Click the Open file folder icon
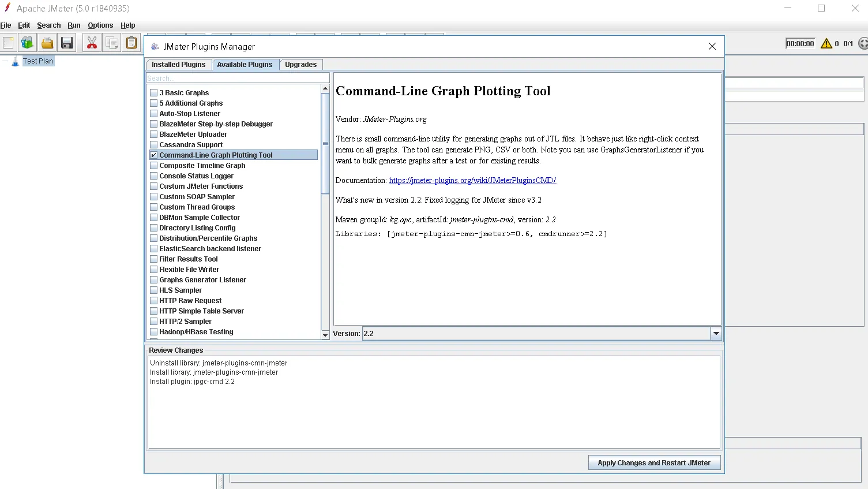 (x=47, y=43)
